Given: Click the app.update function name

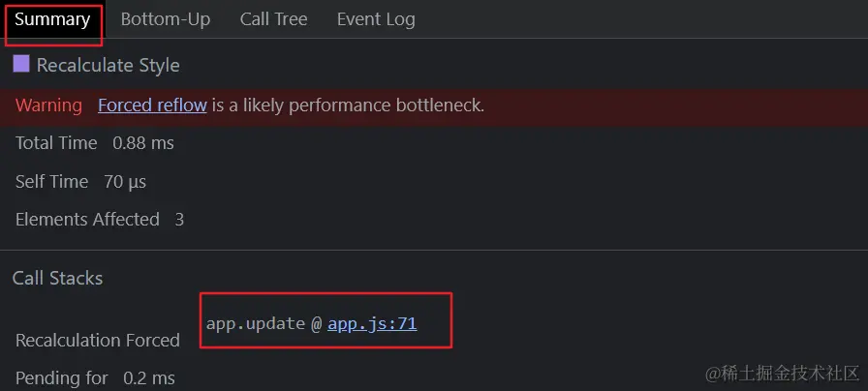Looking at the screenshot, I should tap(256, 323).
